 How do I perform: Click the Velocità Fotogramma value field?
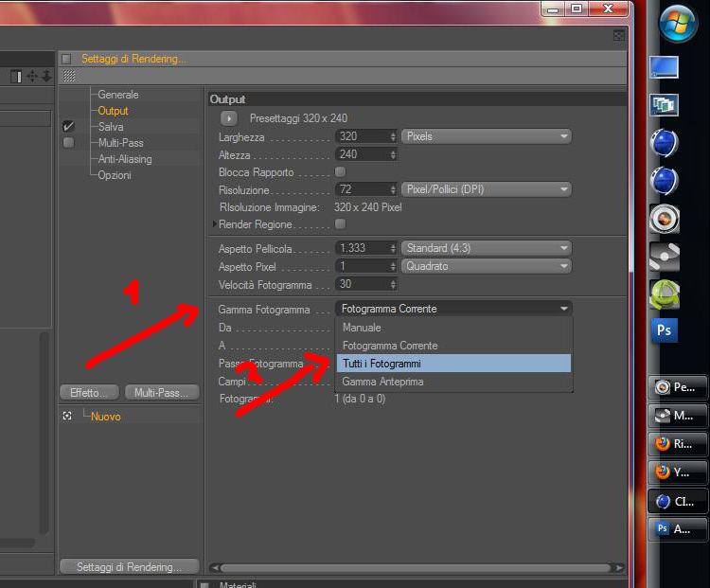pyautogui.click(x=363, y=284)
